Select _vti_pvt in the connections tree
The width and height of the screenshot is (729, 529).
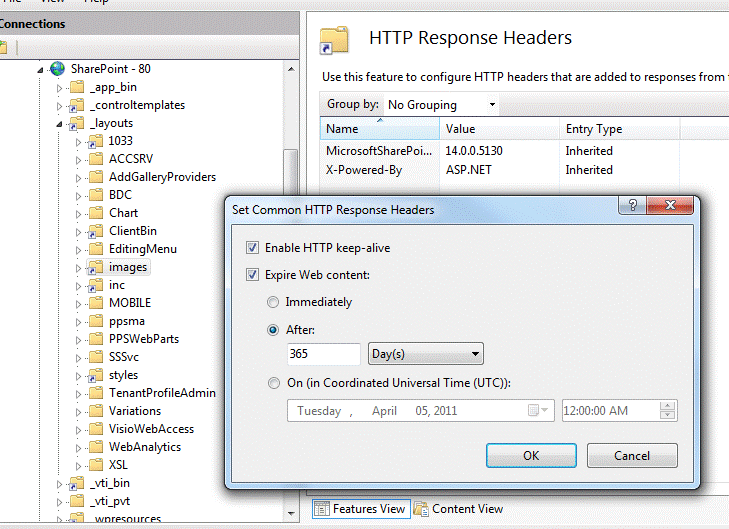pyautogui.click(x=110, y=501)
